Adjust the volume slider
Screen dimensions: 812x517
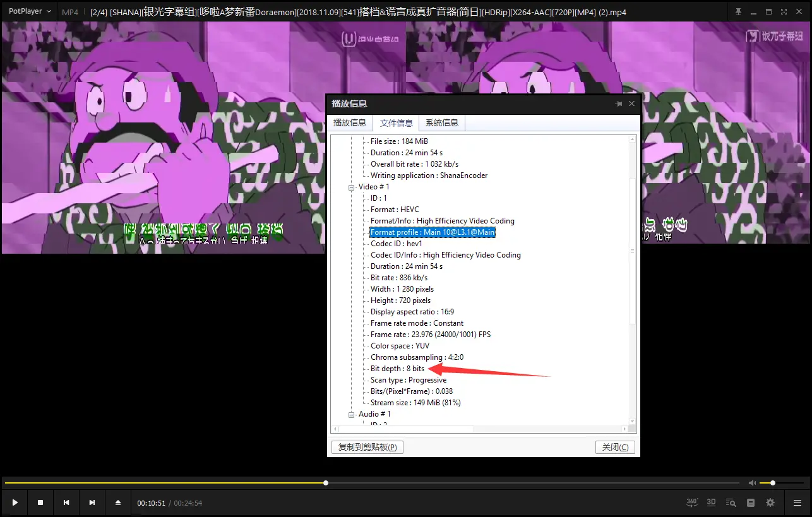point(783,483)
